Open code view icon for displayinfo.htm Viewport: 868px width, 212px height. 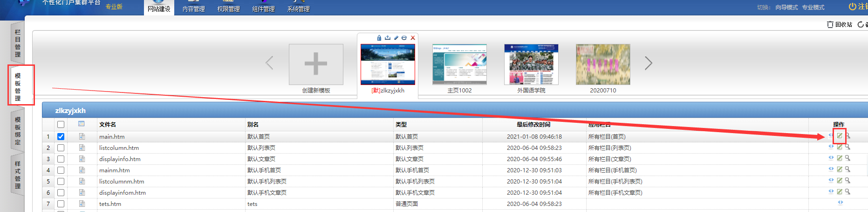coord(831,158)
